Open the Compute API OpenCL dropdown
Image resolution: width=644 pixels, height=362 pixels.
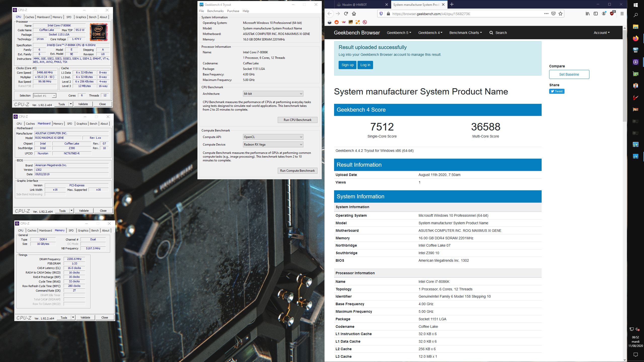(x=273, y=137)
